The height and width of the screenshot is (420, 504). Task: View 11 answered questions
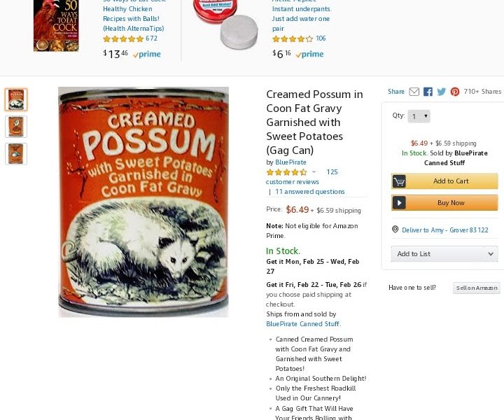tap(310, 192)
